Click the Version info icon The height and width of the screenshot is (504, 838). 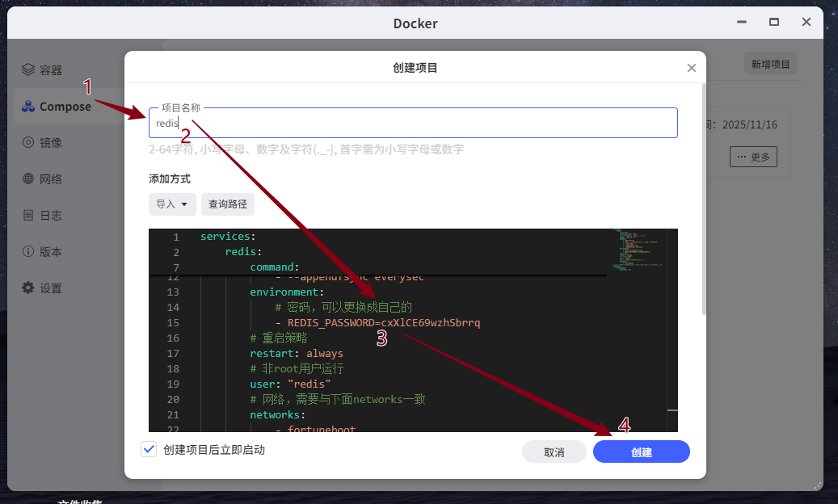(28, 251)
